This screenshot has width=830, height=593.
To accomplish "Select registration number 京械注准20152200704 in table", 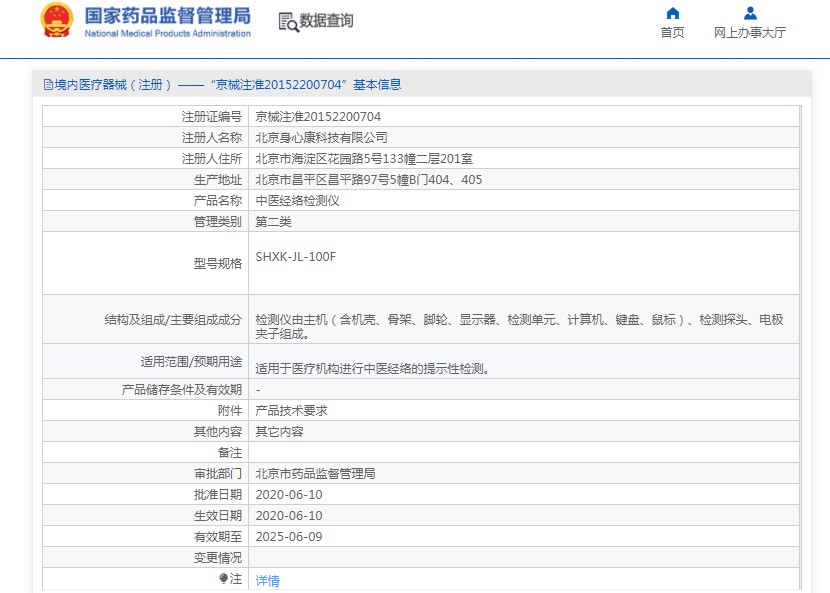I will (318, 116).
